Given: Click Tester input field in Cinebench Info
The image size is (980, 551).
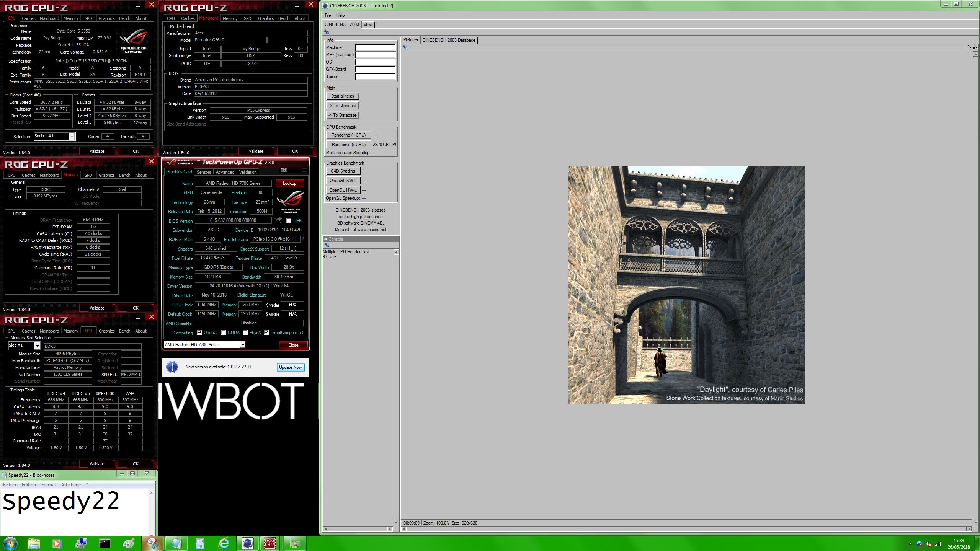Looking at the screenshot, I should click(x=375, y=77).
